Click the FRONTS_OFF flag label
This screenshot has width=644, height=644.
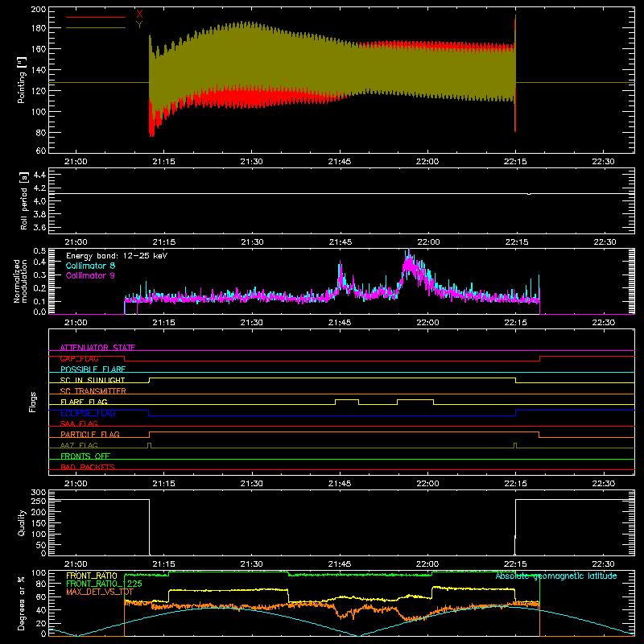click(85, 456)
